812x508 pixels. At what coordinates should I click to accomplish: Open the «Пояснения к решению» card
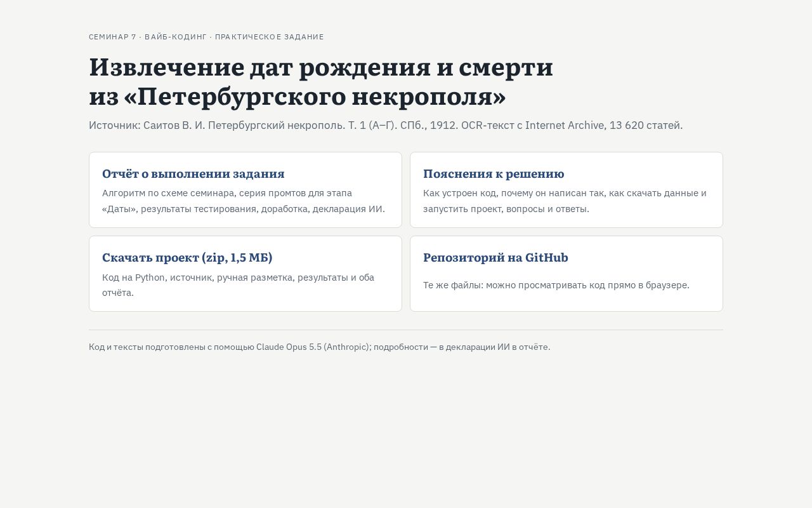[x=566, y=190]
